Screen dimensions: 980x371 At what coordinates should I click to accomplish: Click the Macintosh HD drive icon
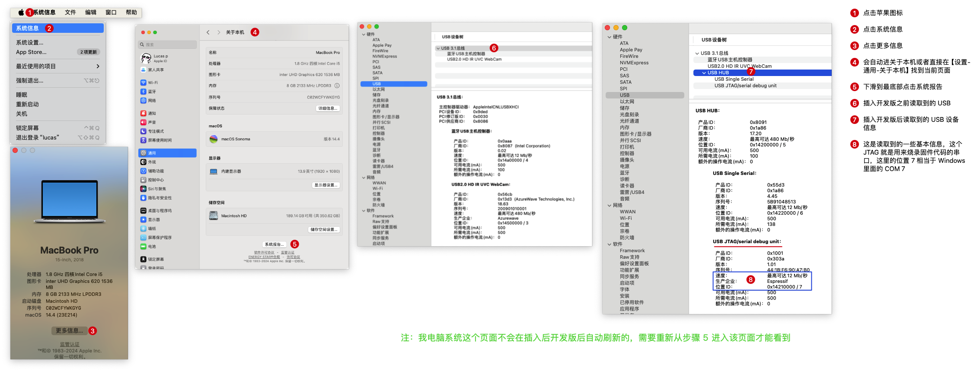tap(214, 216)
